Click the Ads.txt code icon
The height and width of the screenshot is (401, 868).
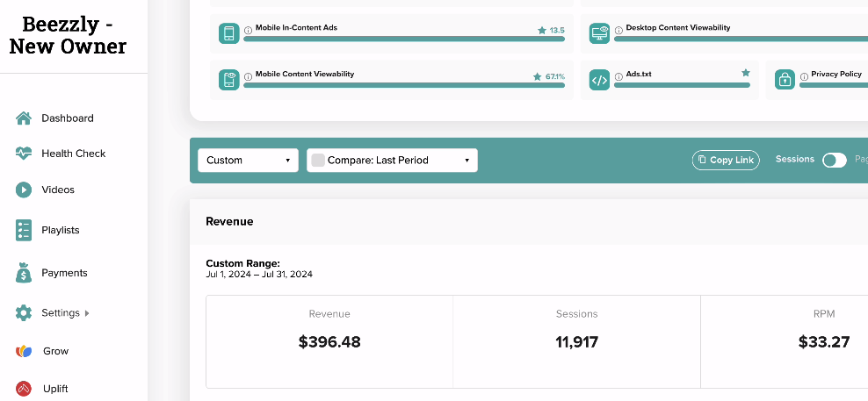pyautogui.click(x=599, y=80)
